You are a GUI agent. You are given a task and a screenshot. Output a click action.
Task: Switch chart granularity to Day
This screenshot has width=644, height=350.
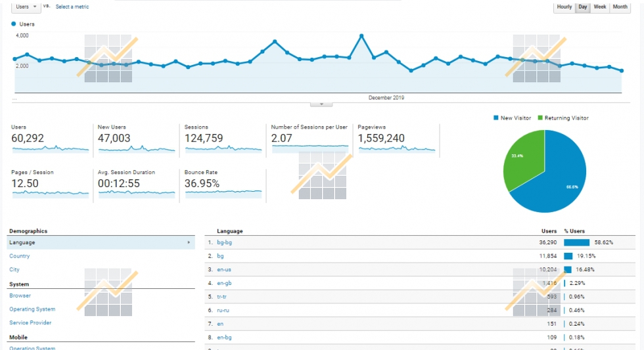(582, 7)
